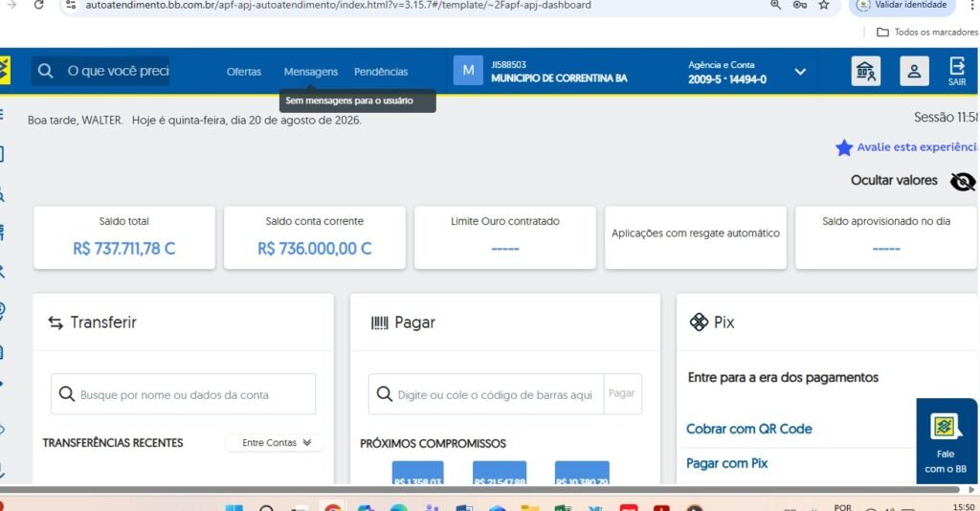Click the Boa tarde, WALTER greeting
This screenshot has height=511, width=980.
click(x=75, y=120)
